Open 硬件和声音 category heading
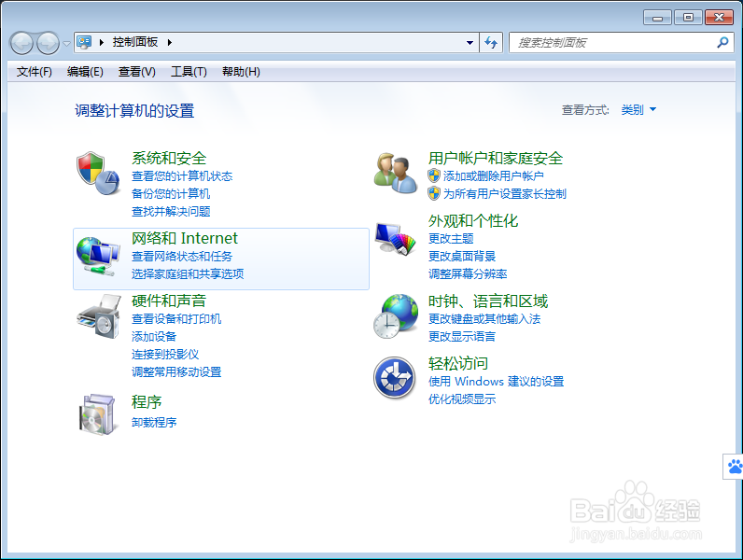Image resolution: width=743 pixels, height=560 pixels. point(169,301)
